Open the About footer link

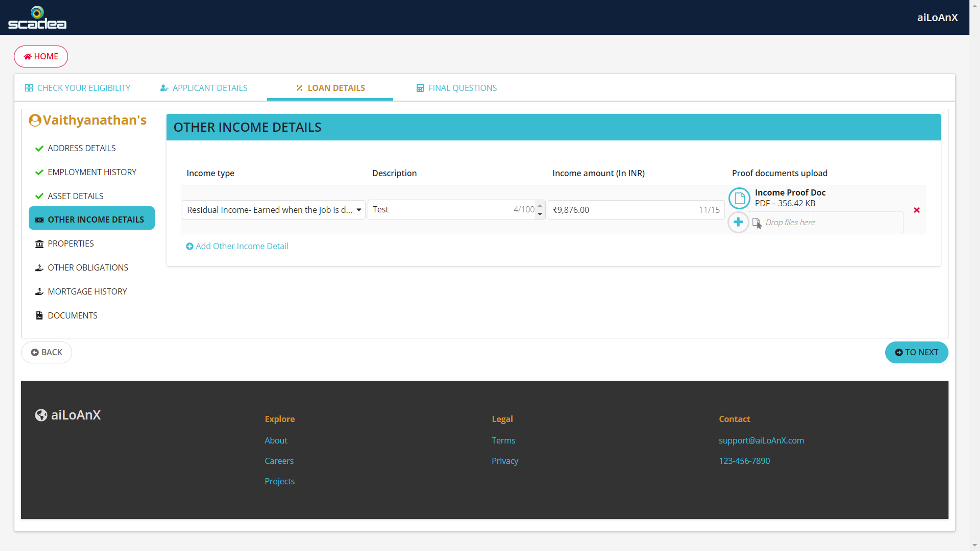coord(276,440)
